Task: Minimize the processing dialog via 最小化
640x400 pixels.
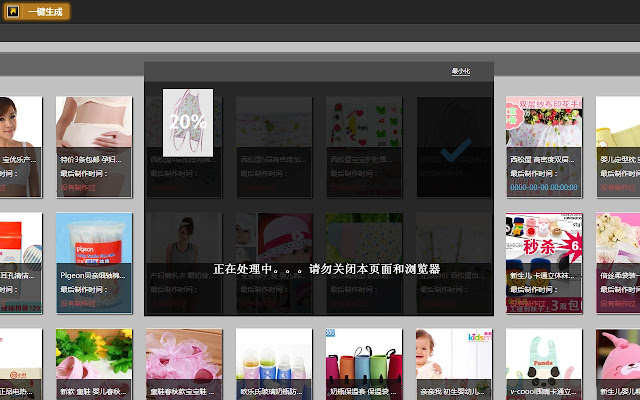Action: pos(461,71)
